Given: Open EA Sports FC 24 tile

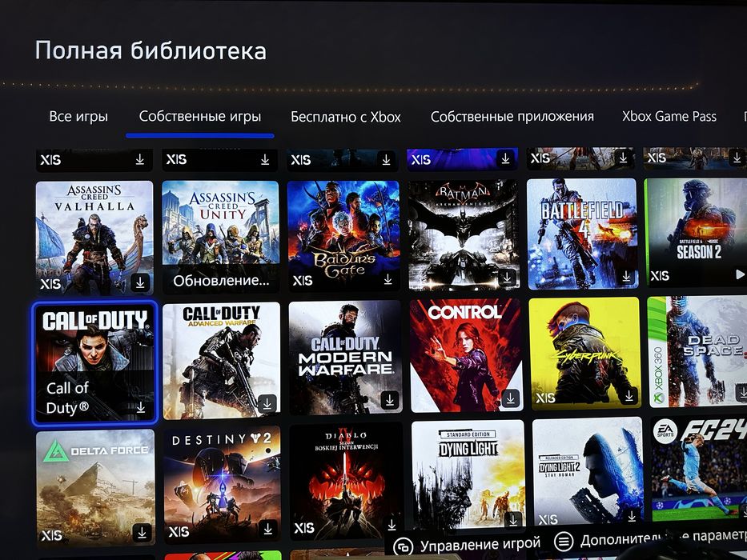Looking at the screenshot, I should (699, 469).
